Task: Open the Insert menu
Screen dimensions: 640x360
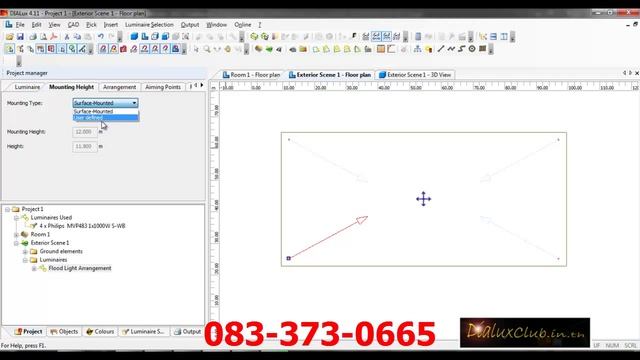Action: click(111, 25)
